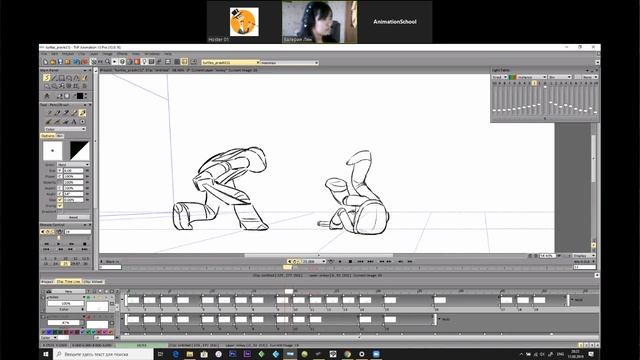Click the Save project icon in toolbar
The image size is (640, 360).
(x=60, y=62)
